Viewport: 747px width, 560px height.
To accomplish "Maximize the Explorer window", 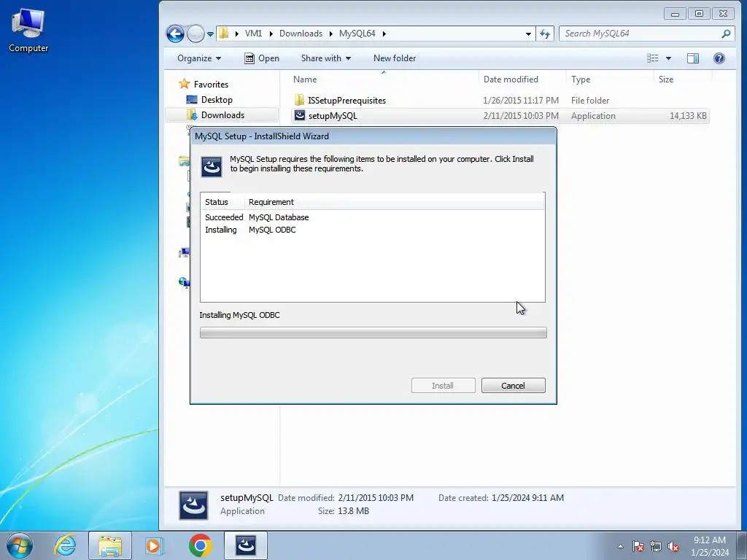I will 699,14.
